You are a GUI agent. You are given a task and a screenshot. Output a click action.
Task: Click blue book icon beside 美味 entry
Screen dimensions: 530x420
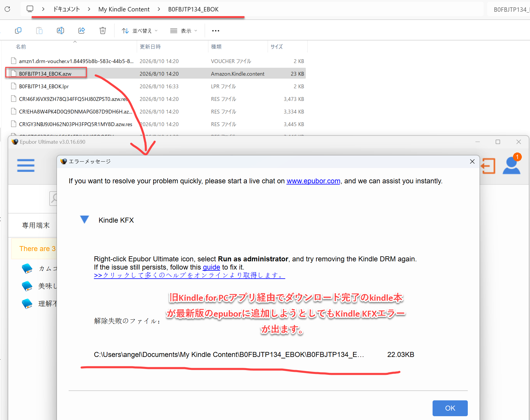tap(27, 286)
